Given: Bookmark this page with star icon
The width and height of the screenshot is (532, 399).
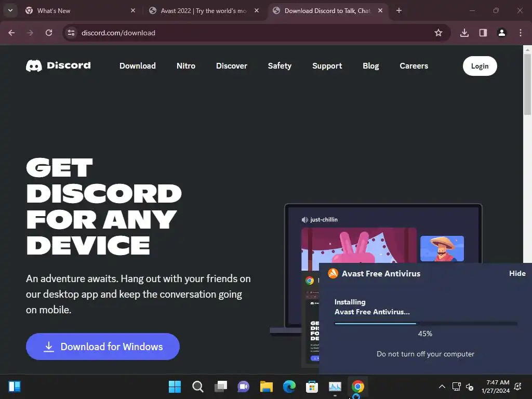Looking at the screenshot, I should 438,33.
